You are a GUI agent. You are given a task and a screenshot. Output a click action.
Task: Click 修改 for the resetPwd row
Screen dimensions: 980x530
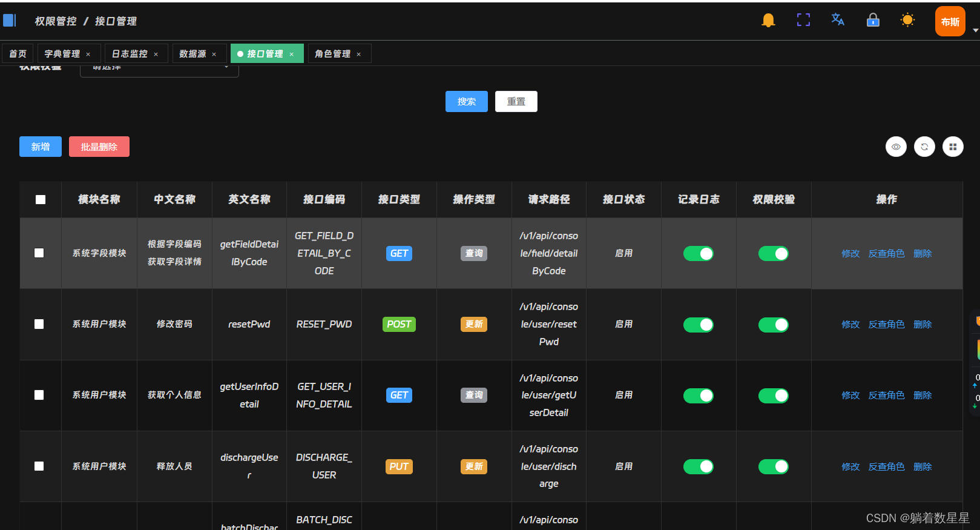(x=850, y=325)
